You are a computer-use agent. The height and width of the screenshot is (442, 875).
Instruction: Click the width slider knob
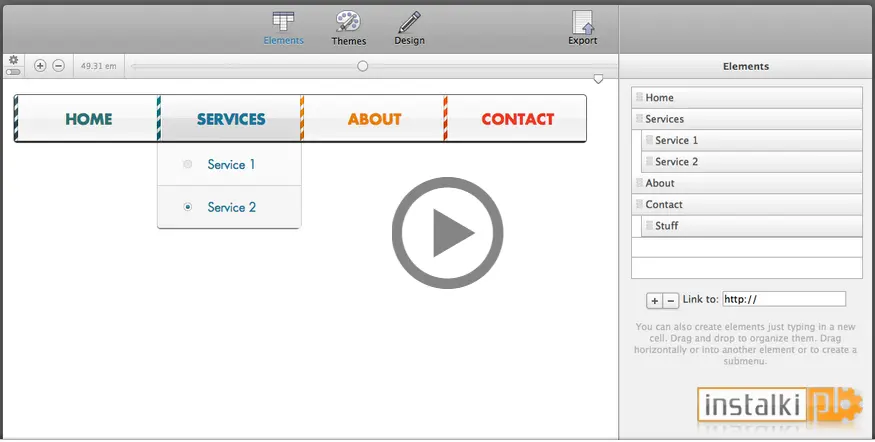click(363, 66)
